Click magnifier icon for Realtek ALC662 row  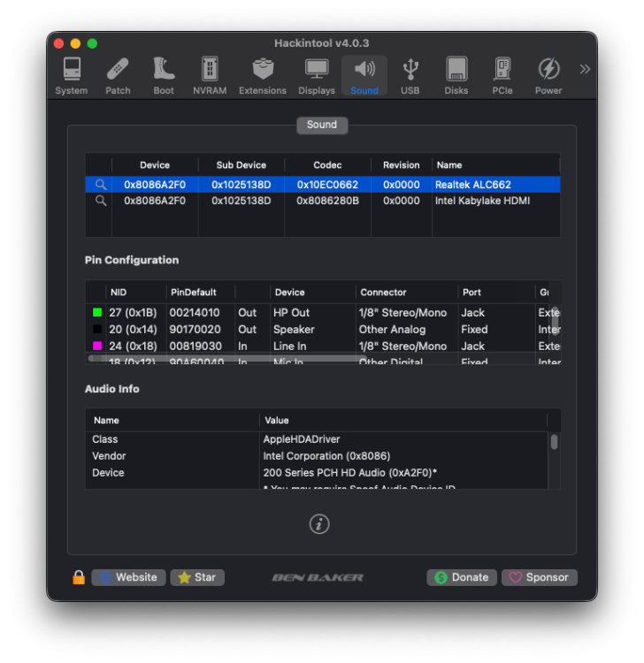click(x=101, y=185)
